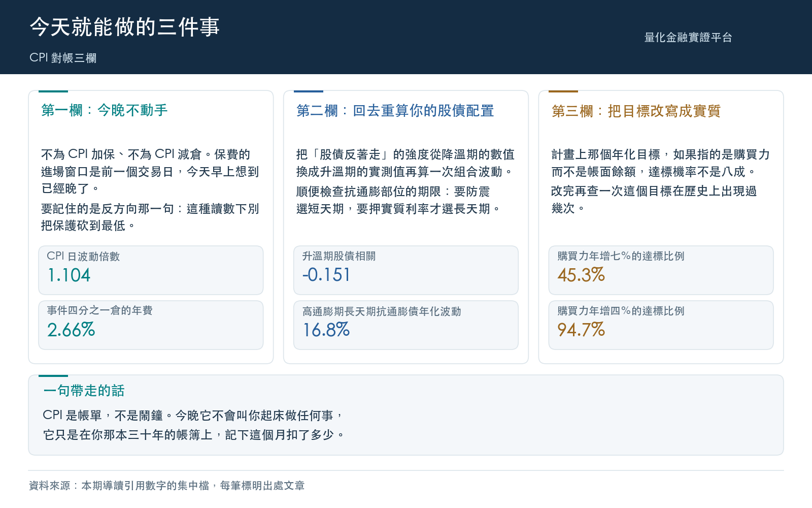The image size is (812, 508).
Task: Click the value 94.7%
Action: point(581,330)
